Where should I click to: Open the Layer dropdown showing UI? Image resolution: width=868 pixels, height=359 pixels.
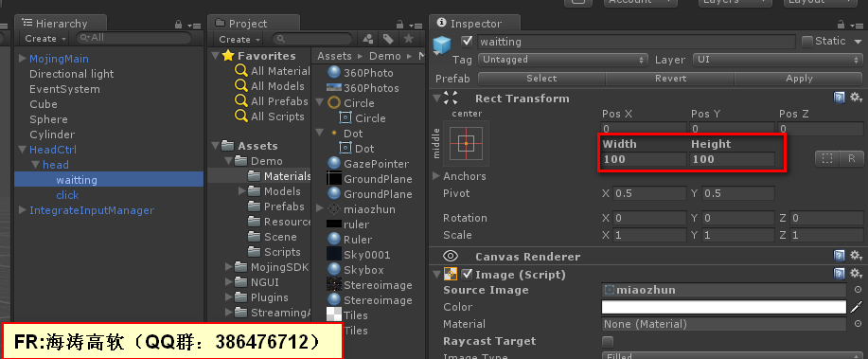778,60
